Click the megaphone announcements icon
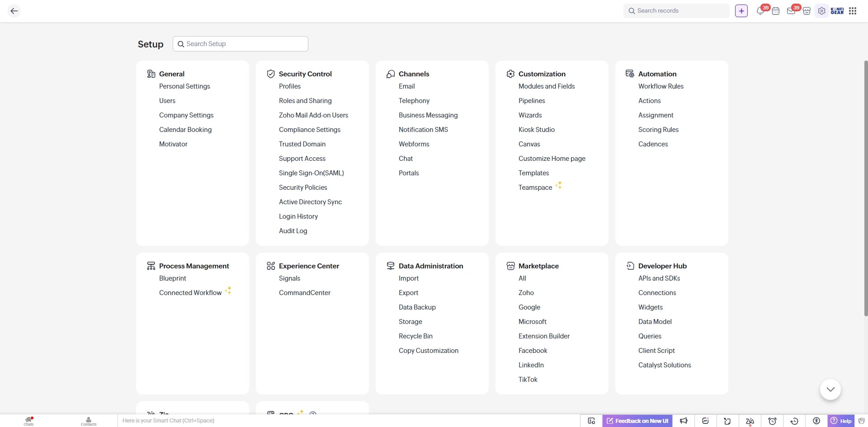The image size is (868, 427). 684,420
